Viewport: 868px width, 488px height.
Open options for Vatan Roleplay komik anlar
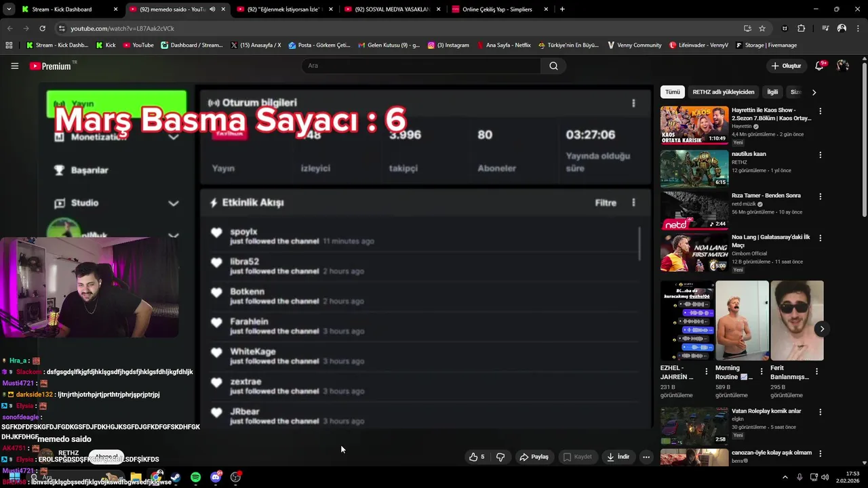click(820, 411)
